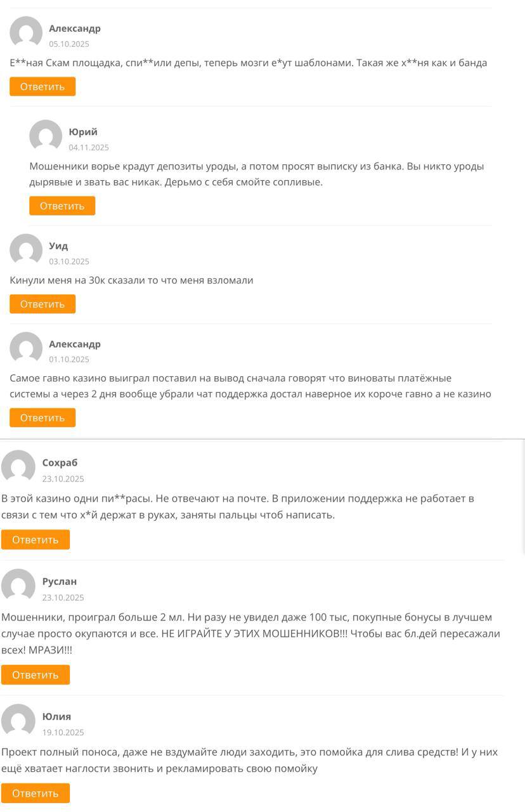
Task: Reply to Александр's 05.10.2025 comment
Action: [42, 86]
